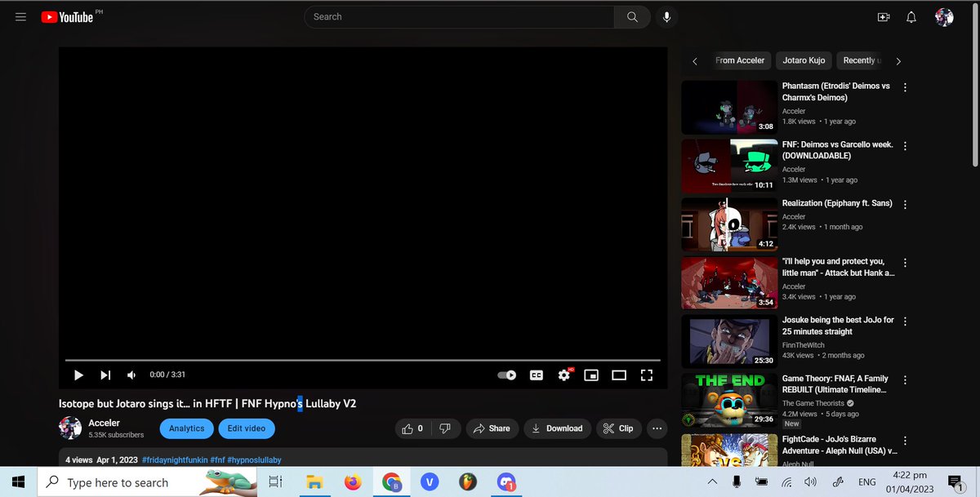Open options for "I'll help you" video
This screenshot has width=980, height=497.
point(905,264)
